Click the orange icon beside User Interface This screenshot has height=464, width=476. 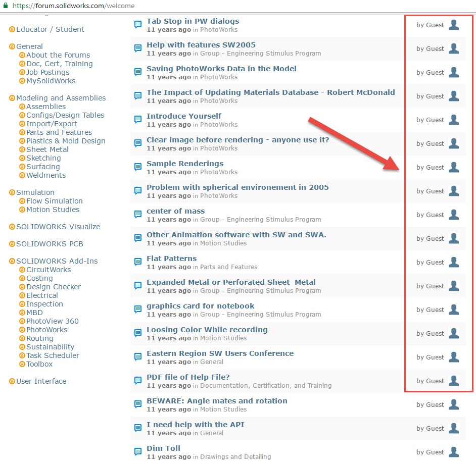(x=12, y=381)
